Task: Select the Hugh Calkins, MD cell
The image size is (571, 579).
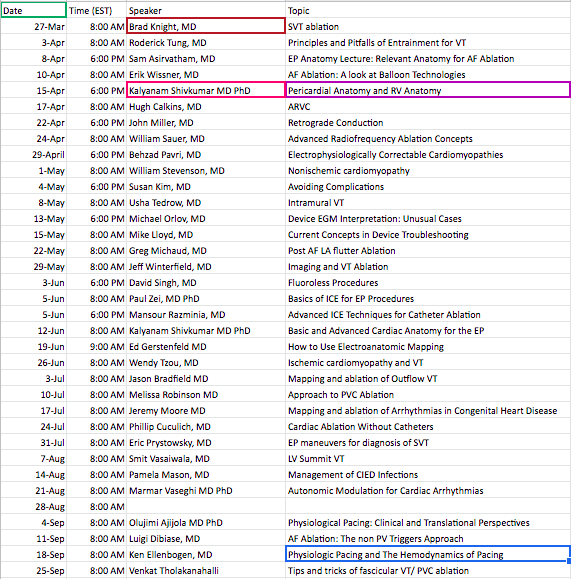Action: coord(206,106)
